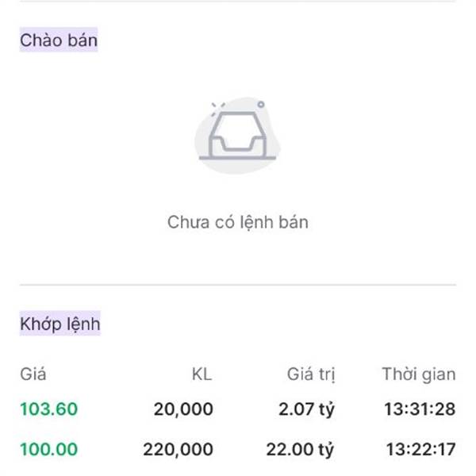Select the Khớp lệnh section heading

(x=59, y=324)
